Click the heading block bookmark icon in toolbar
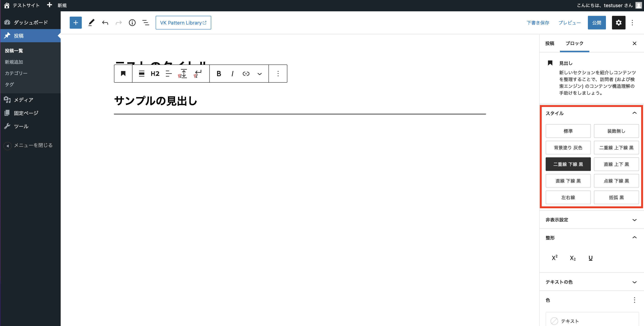This screenshot has width=644, height=326. [123, 74]
